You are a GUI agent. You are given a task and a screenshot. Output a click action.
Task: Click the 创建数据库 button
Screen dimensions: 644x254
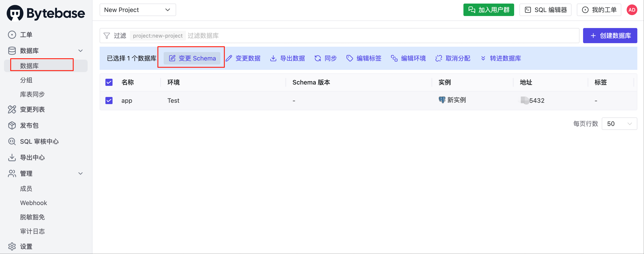(x=610, y=36)
